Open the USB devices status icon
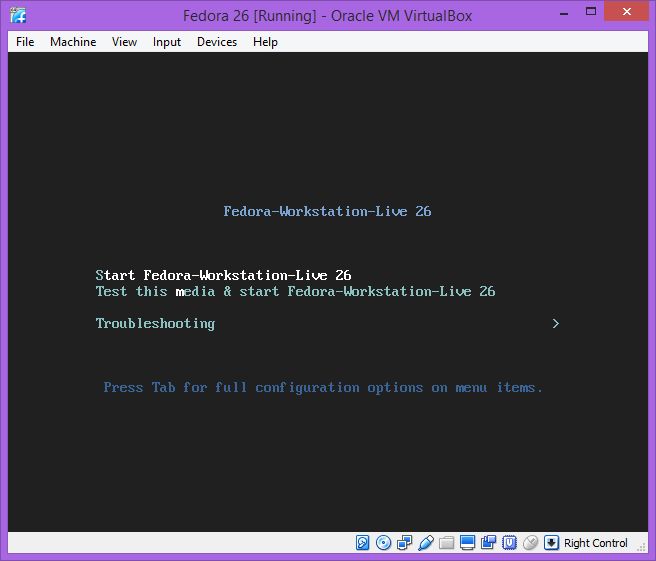 click(426, 543)
